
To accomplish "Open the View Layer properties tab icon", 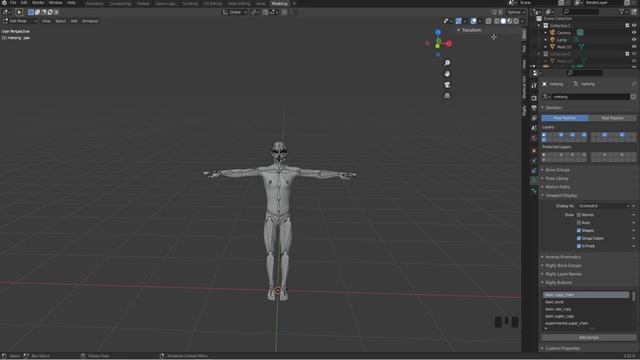I will 534,118.
